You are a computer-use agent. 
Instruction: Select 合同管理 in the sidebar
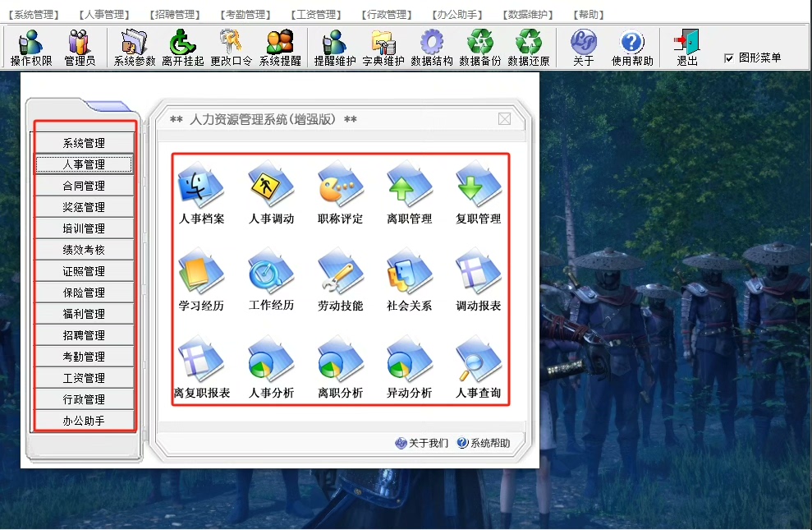pyautogui.click(x=84, y=186)
